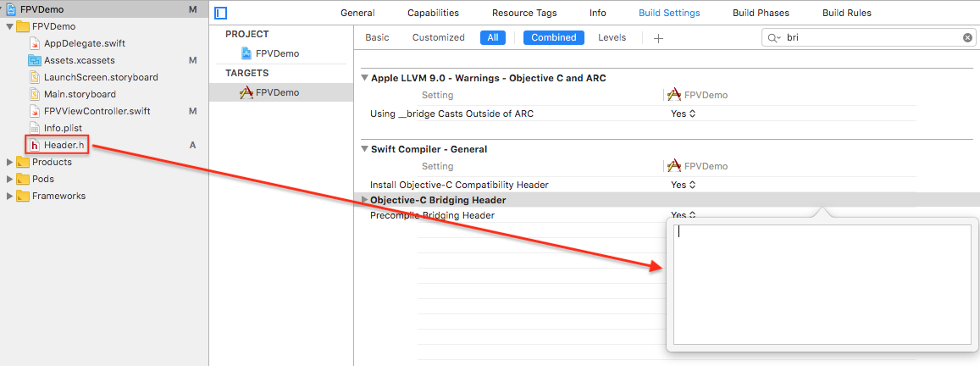Viewport: 980px width, 366px height.
Task: Select the Basic settings filter
Action: 377,37
